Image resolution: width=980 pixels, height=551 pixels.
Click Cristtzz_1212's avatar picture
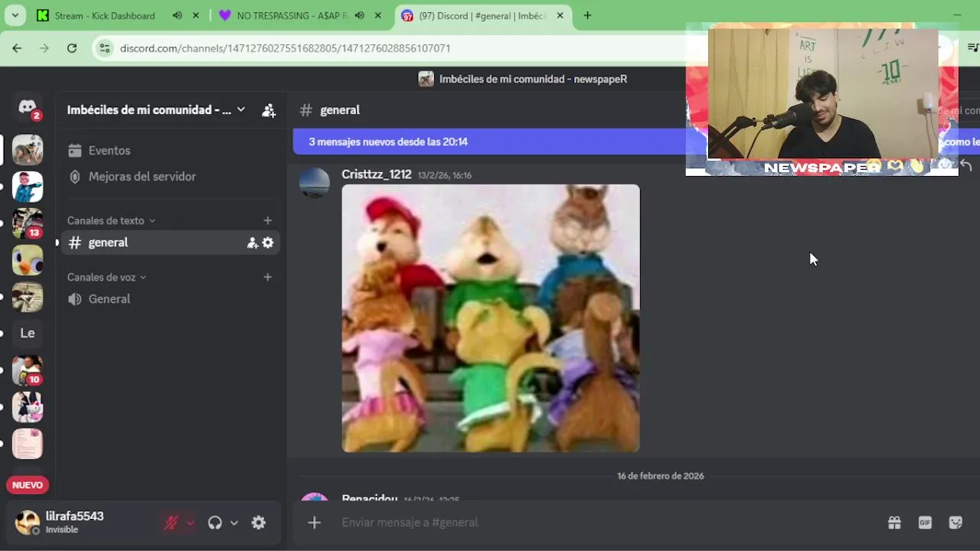tap(315, 183)
